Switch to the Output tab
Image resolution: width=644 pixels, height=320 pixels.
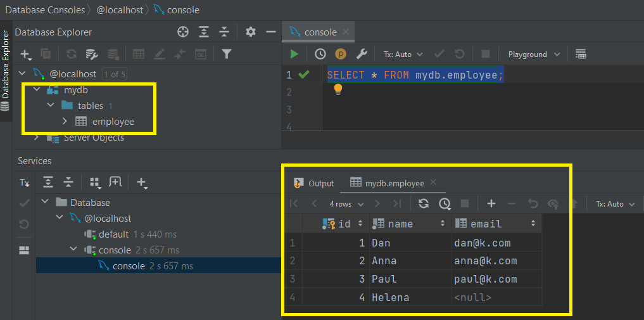[313, 183]
